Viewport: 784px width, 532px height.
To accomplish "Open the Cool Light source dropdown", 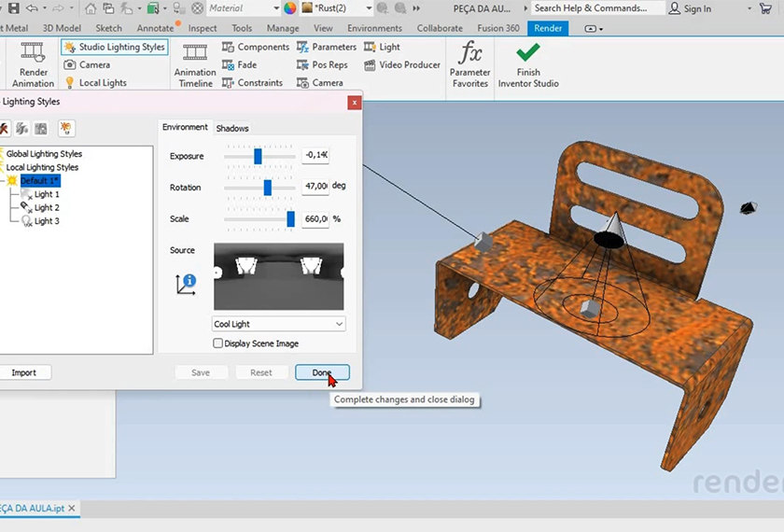I will point(278,324).
